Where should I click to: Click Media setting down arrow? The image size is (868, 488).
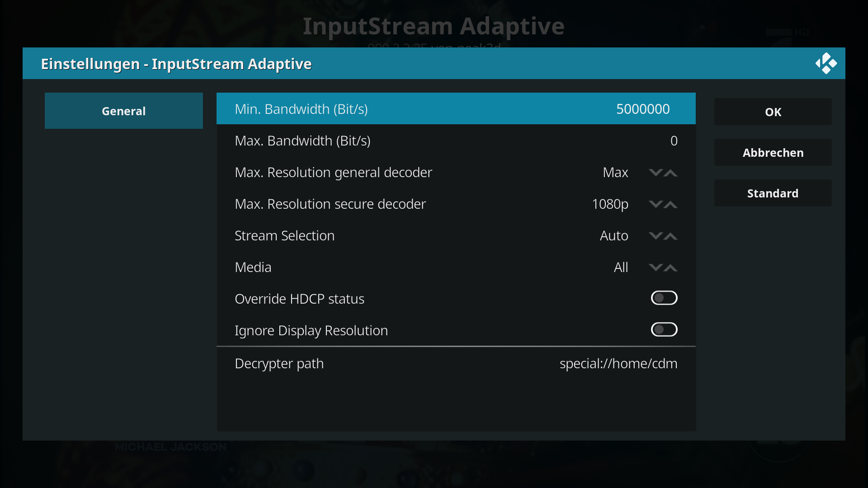[x=656, y=267]
